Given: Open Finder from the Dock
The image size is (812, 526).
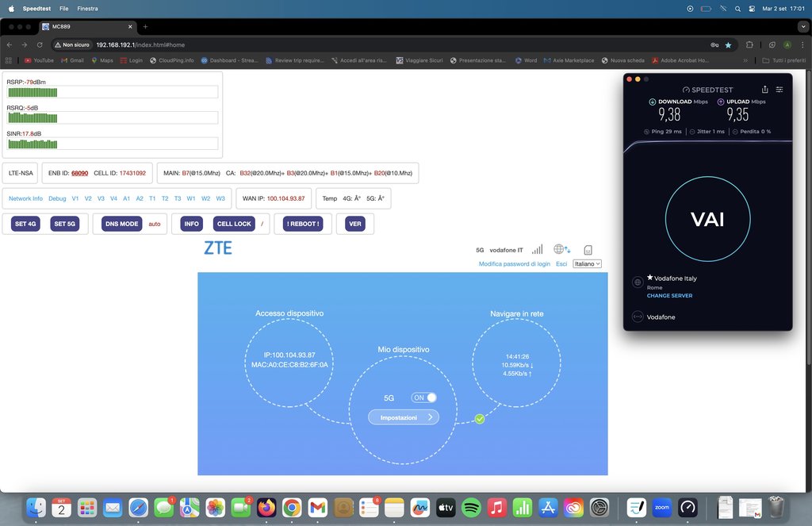Looking at the screenshot, I should [x=36, y=508].
